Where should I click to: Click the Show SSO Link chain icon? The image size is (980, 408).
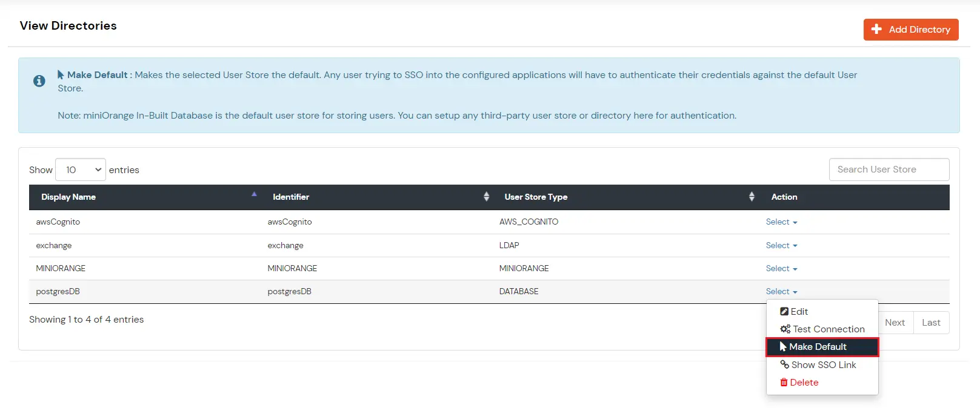click(x=785, y=364)
